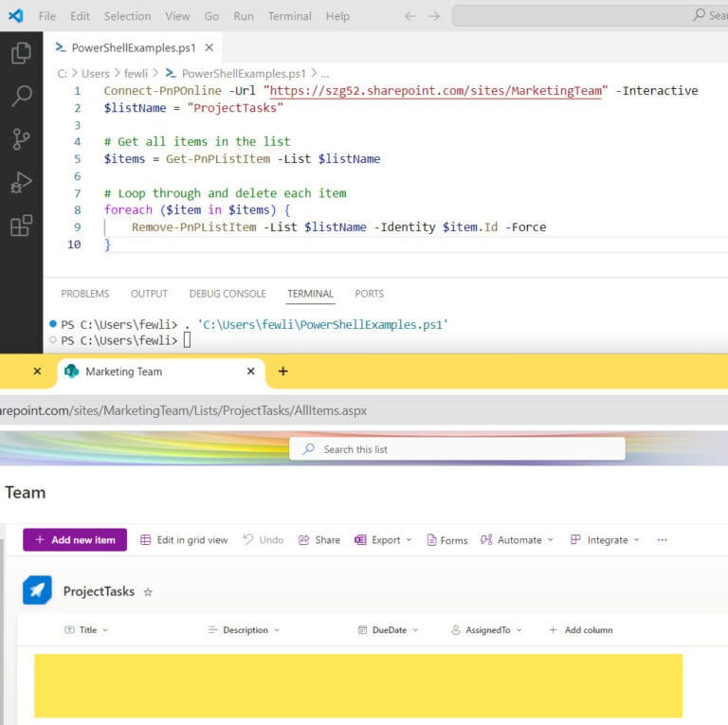The image size is (728, 725).
Task: Open the Search view in VS Code sidebar
Action: 22,96
